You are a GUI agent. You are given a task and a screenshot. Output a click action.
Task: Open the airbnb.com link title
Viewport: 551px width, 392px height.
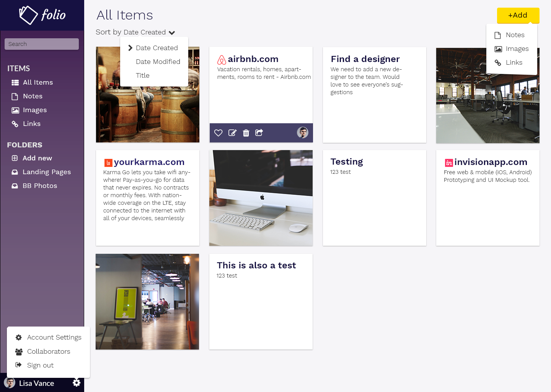[x=253, y=59]
